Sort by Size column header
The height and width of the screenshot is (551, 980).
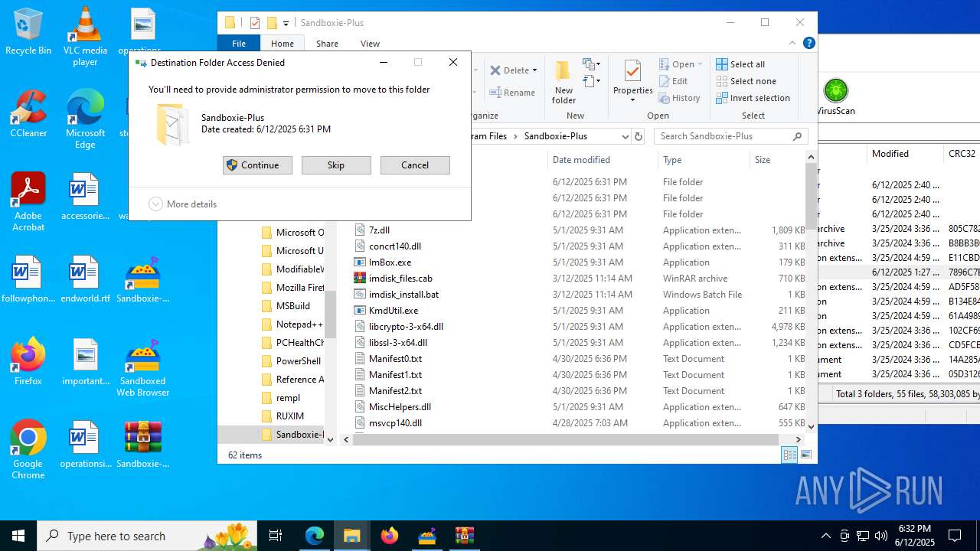click(777, 160)
